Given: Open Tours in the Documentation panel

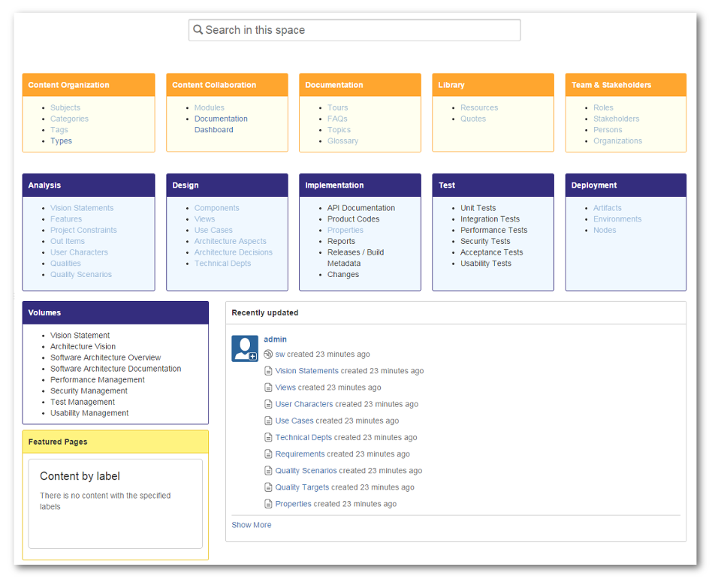Looking at the screenshot, I should tap(337, 107).
